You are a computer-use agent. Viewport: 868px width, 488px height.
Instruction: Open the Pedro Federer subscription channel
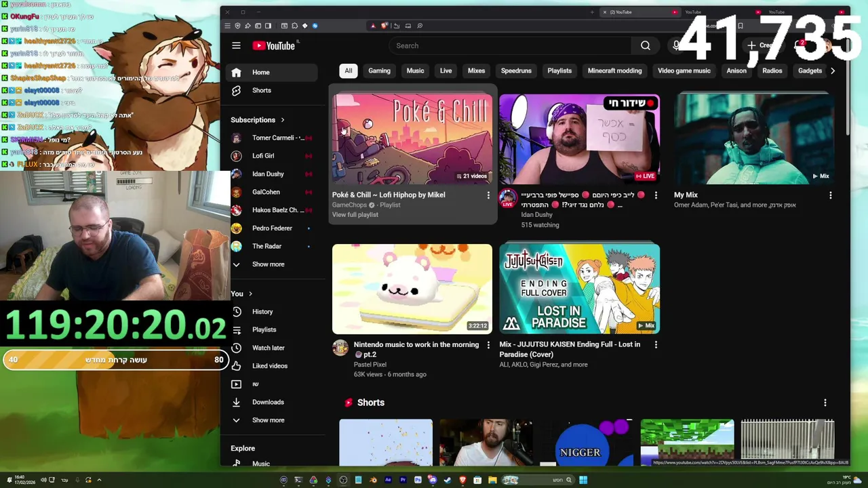click(x=273, y=228)
